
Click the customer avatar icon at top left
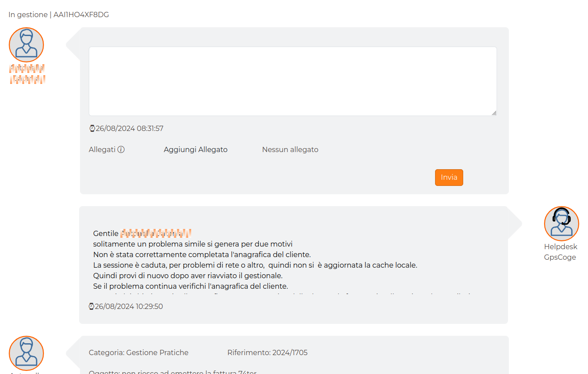click(26, 44)
